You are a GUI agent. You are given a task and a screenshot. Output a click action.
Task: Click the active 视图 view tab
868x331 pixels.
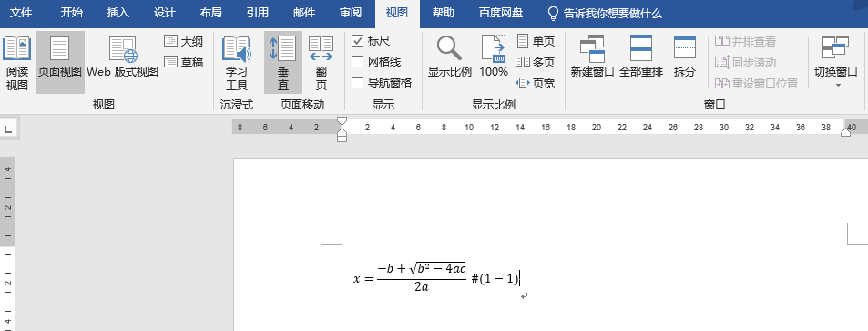397,14
